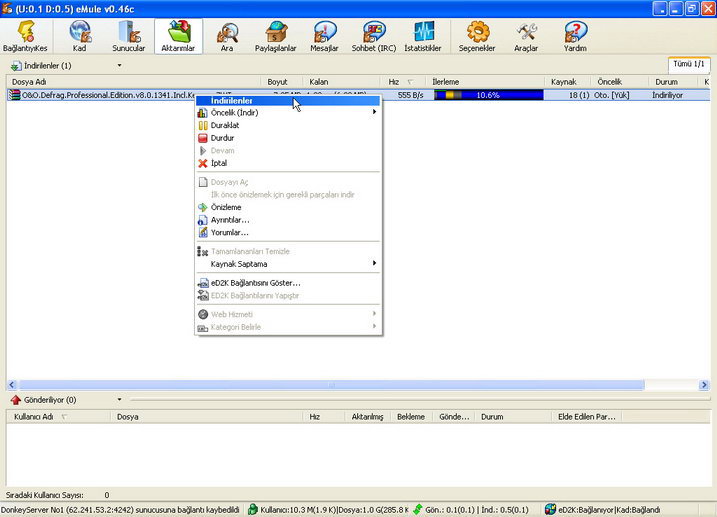Click the users icon in status bar
The height and width of the screenshot is (517, 717).
click(253, 509)
